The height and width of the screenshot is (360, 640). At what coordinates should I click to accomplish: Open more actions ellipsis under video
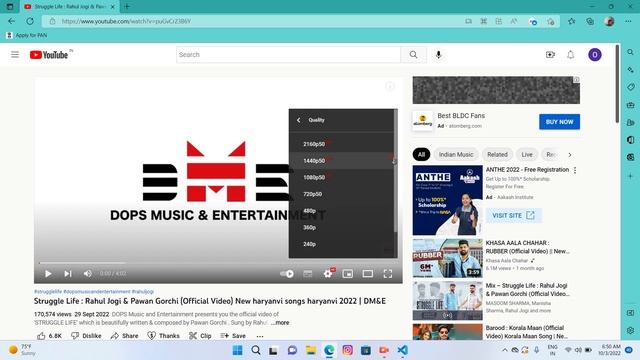tap(260, 336)
